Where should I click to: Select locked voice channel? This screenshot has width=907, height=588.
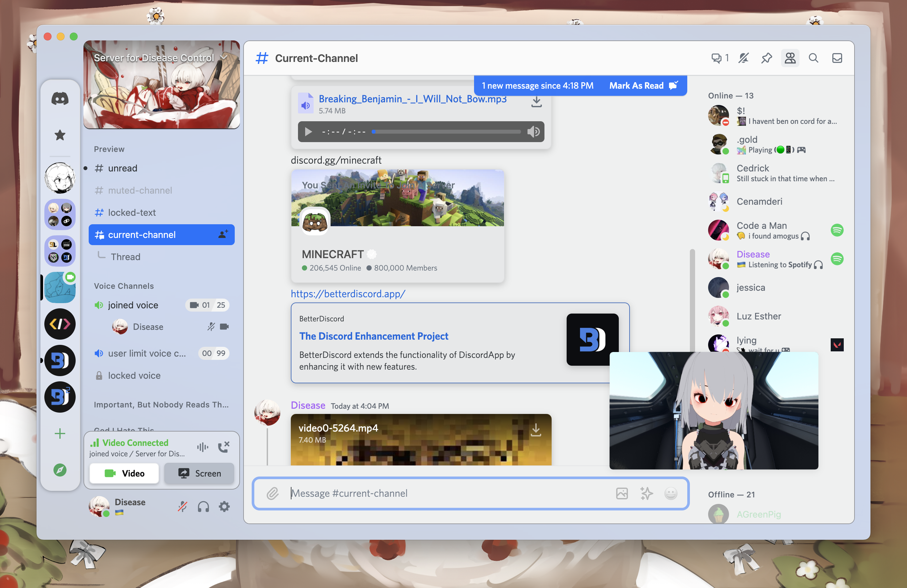[161, 375]
